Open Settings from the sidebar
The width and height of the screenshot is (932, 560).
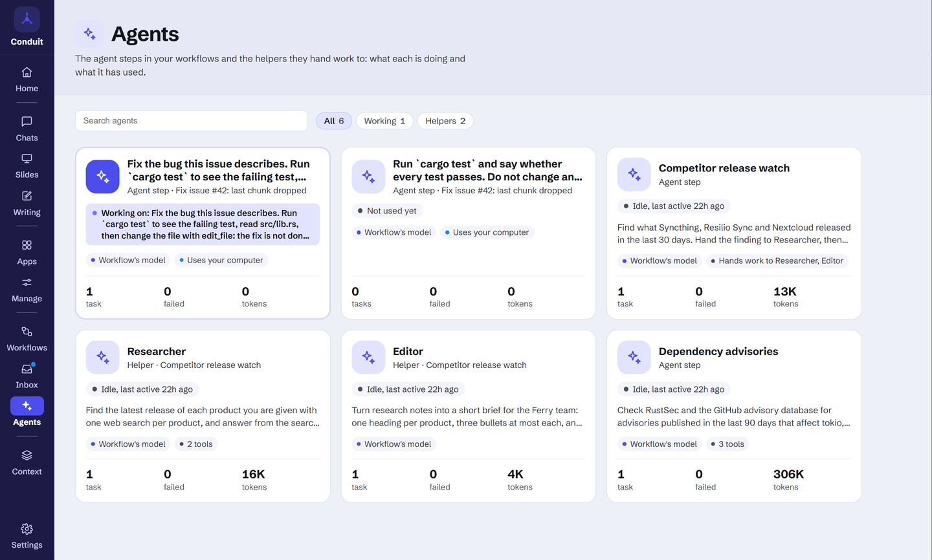(x=27, y=537)
